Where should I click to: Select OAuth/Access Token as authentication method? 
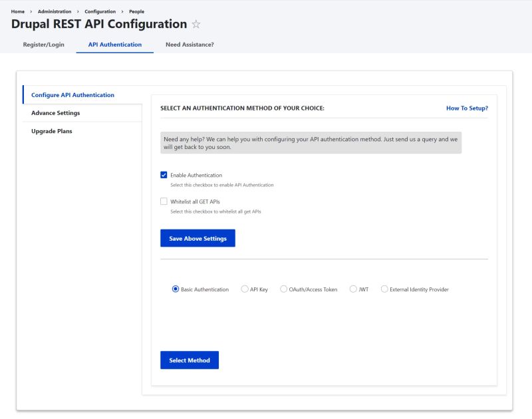[284, 289]
